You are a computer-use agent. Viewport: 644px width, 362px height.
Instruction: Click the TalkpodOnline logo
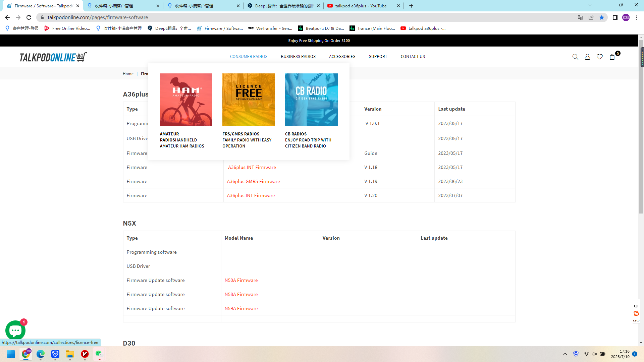point(53,57)
